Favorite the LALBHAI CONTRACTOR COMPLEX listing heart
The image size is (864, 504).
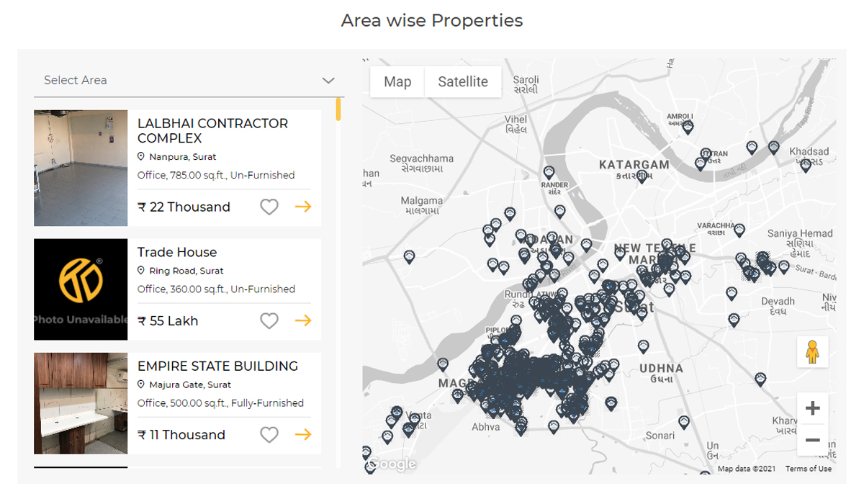(269, 207)
